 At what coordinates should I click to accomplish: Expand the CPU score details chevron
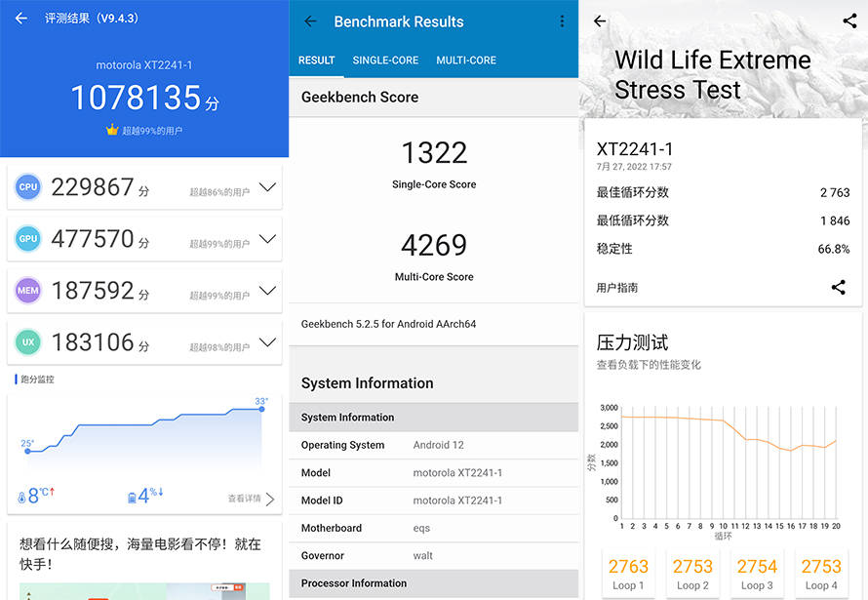tap(267, 187)
